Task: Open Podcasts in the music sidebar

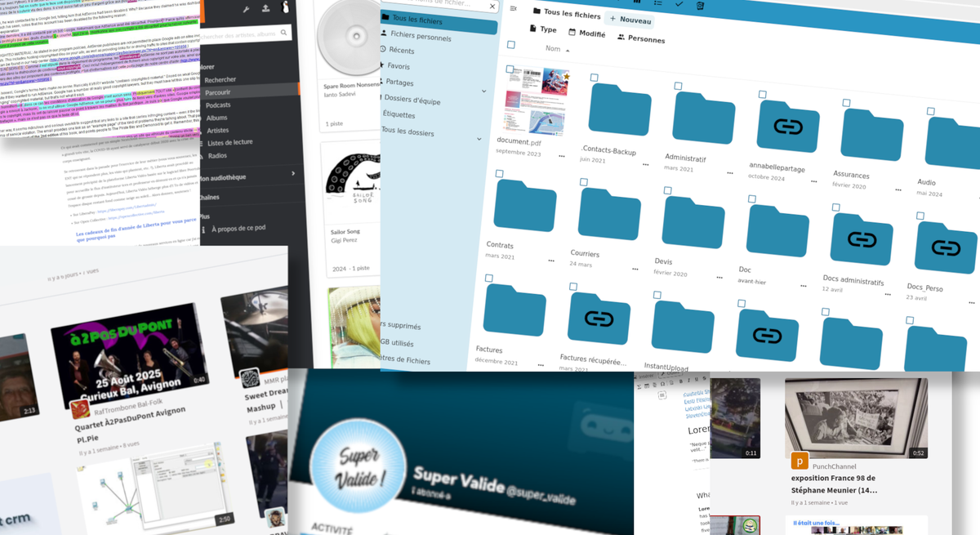Action: click(x=218, y=105)
